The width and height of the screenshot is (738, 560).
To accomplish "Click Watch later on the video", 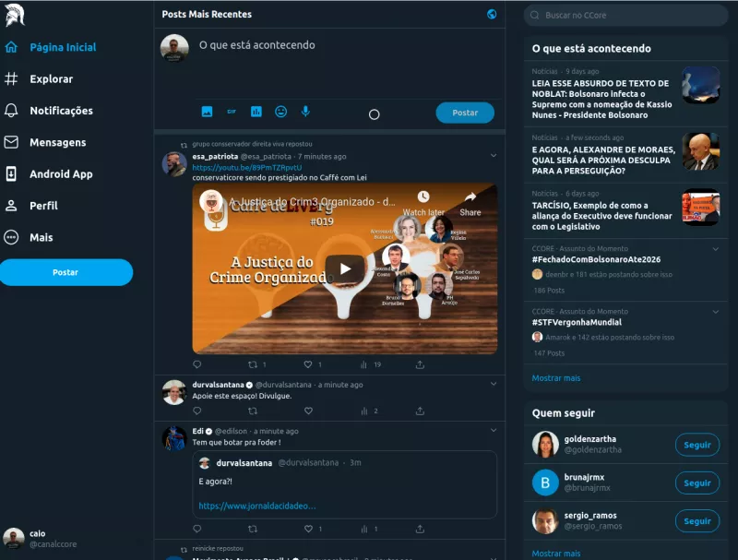I will pyautogui.click(x=423, y=204).
